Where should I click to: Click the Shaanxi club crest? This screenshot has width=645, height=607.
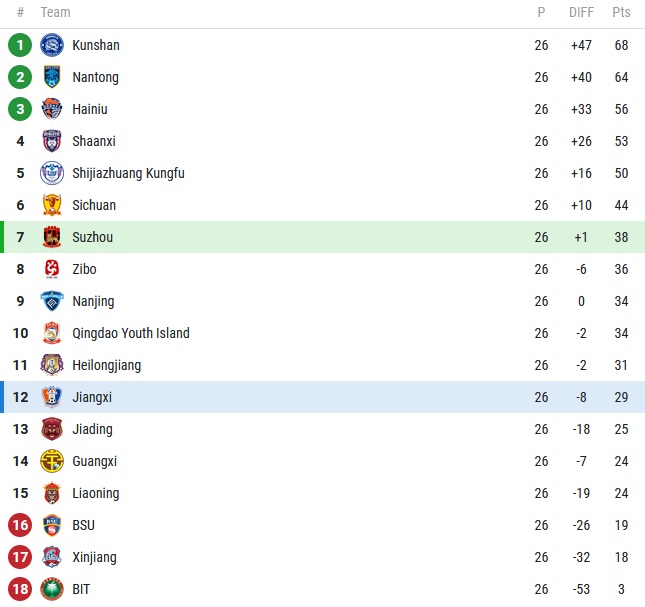[52, 141]
